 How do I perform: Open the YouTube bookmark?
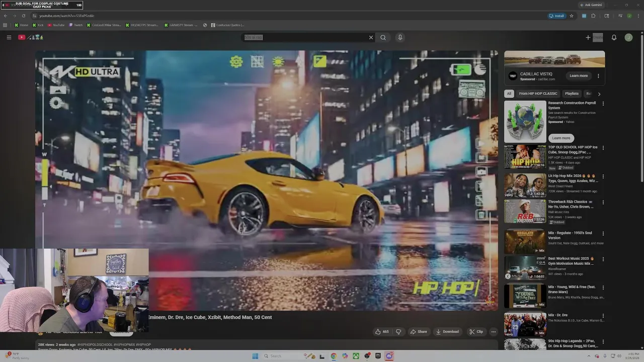point(56,25)
